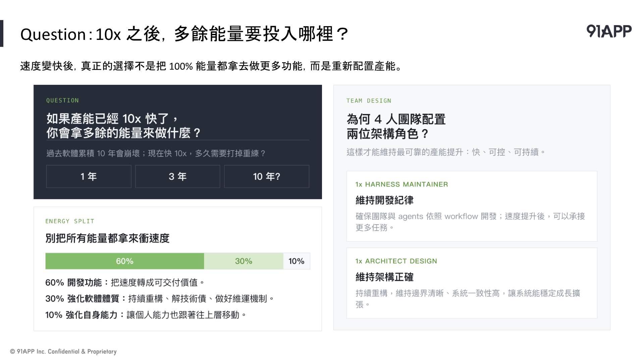Click the 10% bar segment

click(x=297, y=261)
